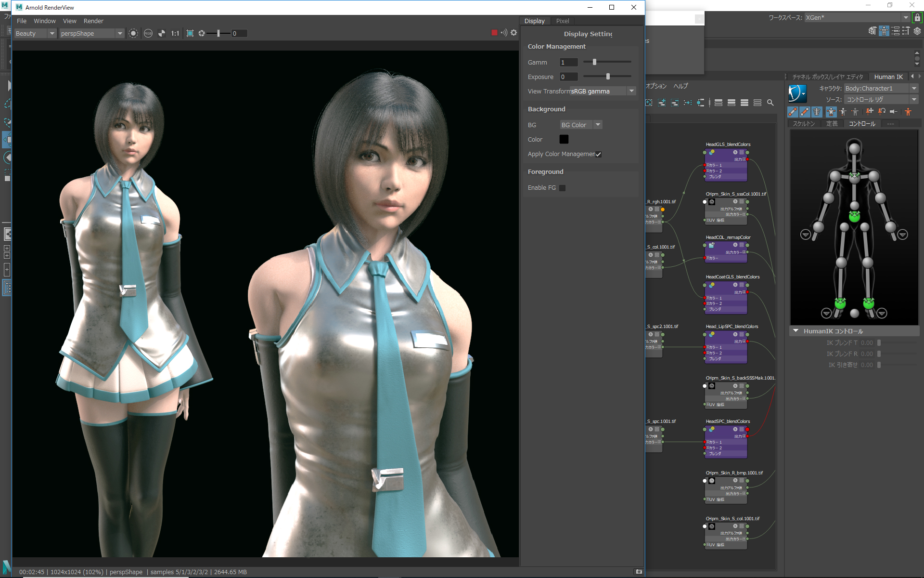924x578 pixels.
Task: Switch to the Pixel tab
Action: tap(562, 21)
